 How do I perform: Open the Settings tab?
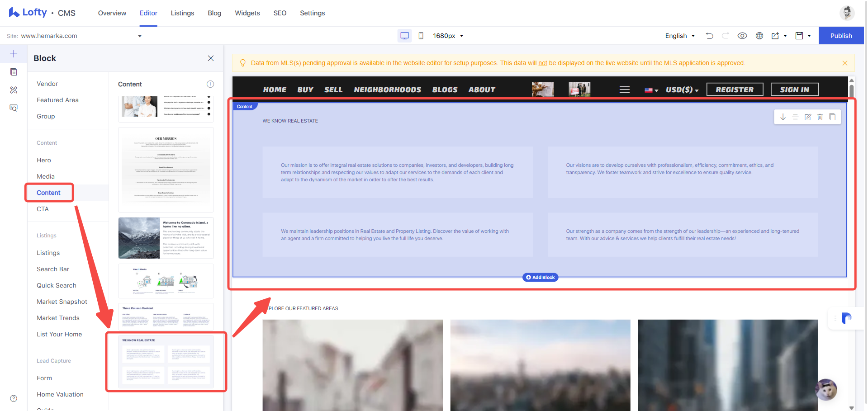(x=313, y=13)
